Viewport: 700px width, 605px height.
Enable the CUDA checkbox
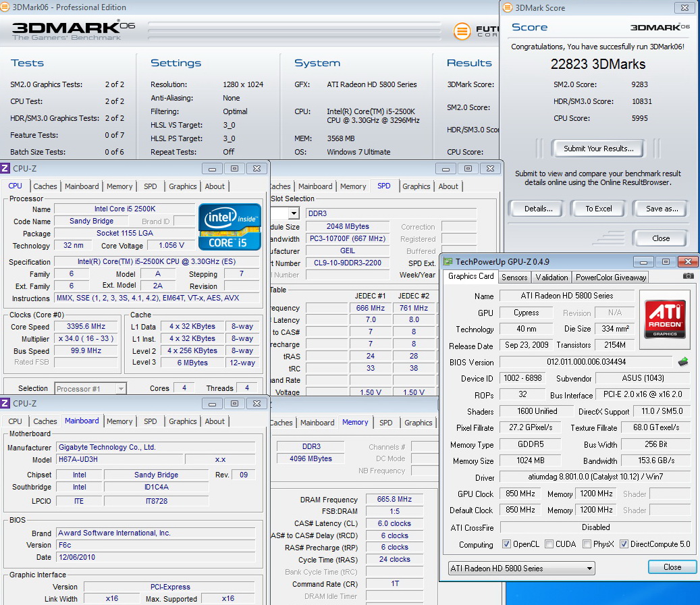(x=549, y=544)
